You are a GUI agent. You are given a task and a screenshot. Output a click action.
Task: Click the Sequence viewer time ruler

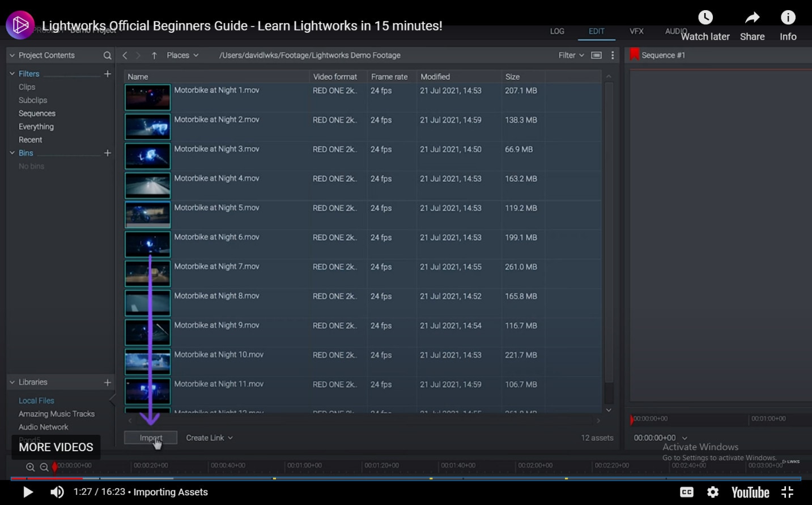click(721, 419)
